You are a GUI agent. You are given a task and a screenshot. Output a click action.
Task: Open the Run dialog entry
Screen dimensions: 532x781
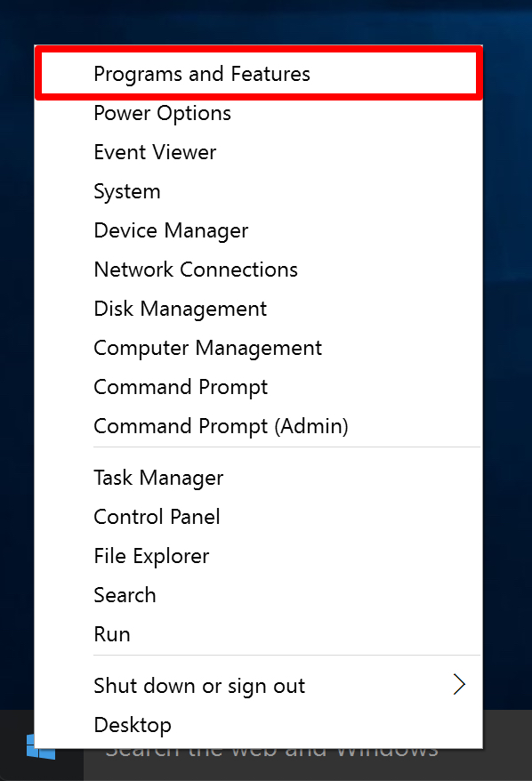click(259, 634)
